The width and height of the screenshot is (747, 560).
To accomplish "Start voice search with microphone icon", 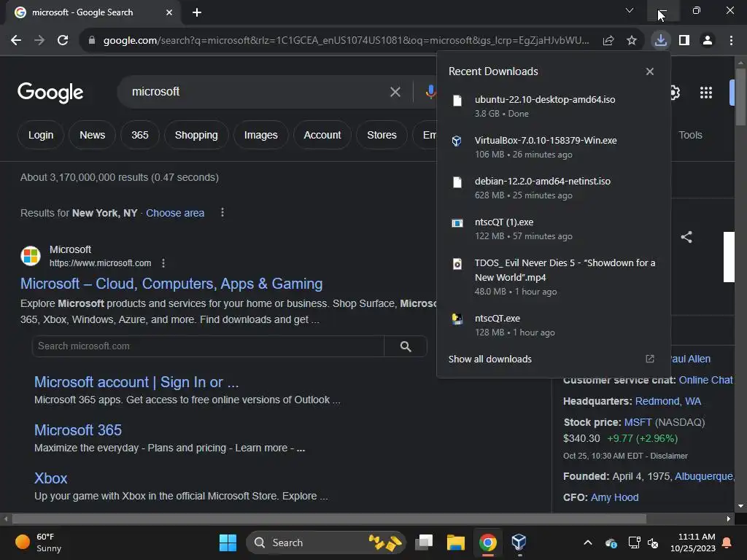I will (x=430, y=92).
